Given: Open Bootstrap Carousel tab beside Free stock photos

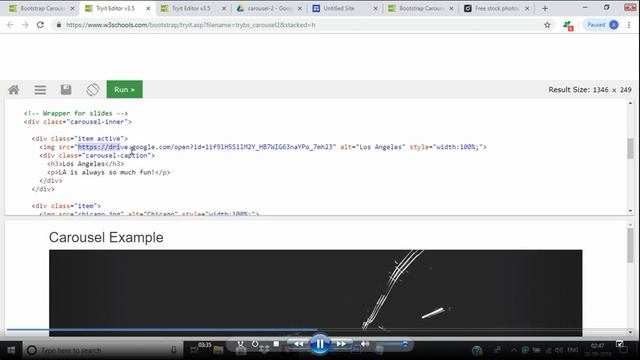Looking at the screenshot, I should pos(420,8).
